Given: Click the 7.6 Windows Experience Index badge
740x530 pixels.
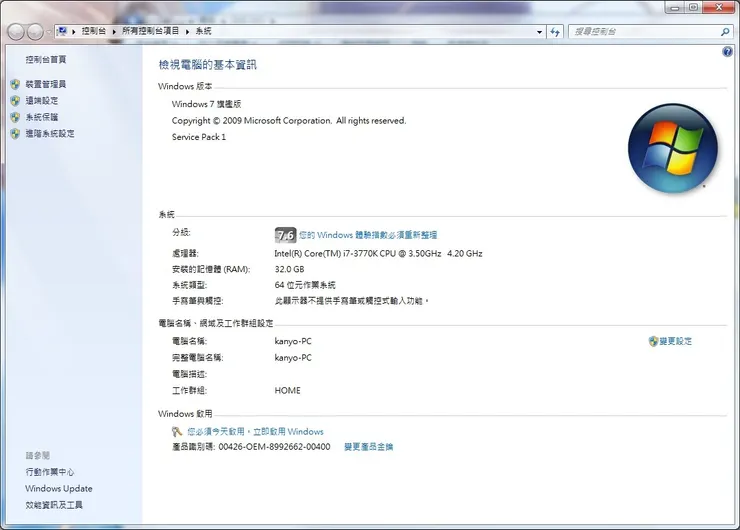Looking at the screenshot, I should pyautogui.click(x=286, y=235).
